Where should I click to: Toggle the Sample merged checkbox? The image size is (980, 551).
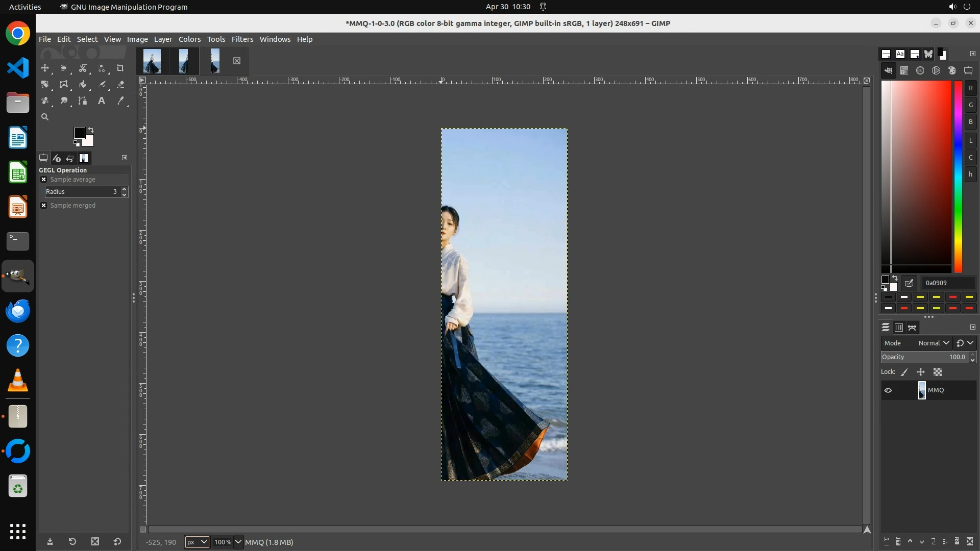click(x=44, y=206)
